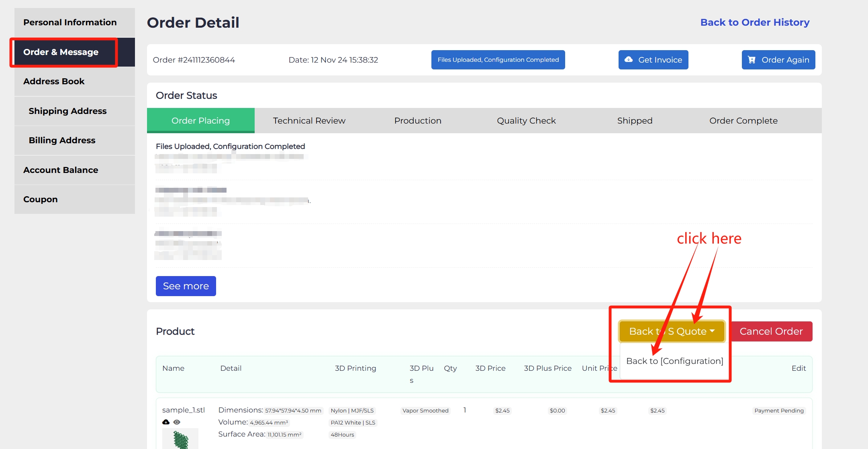
Task: Open the Order Complete status step
Action: coord(743,121)
